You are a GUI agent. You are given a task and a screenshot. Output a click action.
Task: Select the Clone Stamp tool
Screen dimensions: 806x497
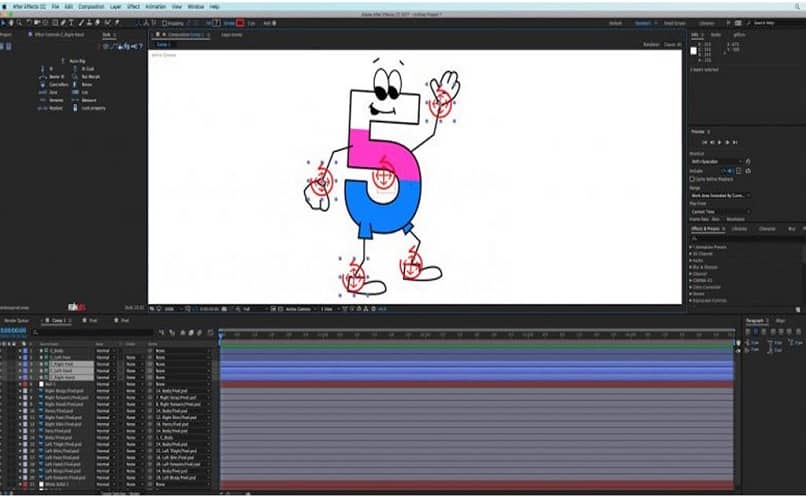89,23
